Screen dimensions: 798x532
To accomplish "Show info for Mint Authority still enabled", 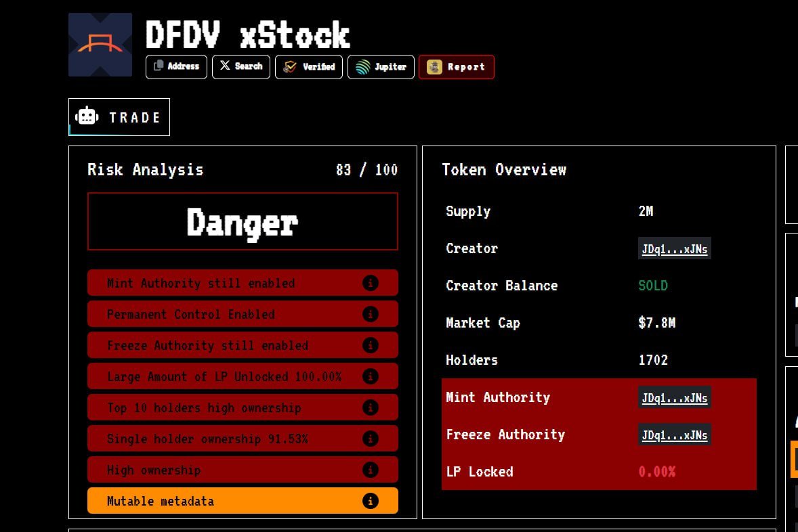I will point(370,283).
